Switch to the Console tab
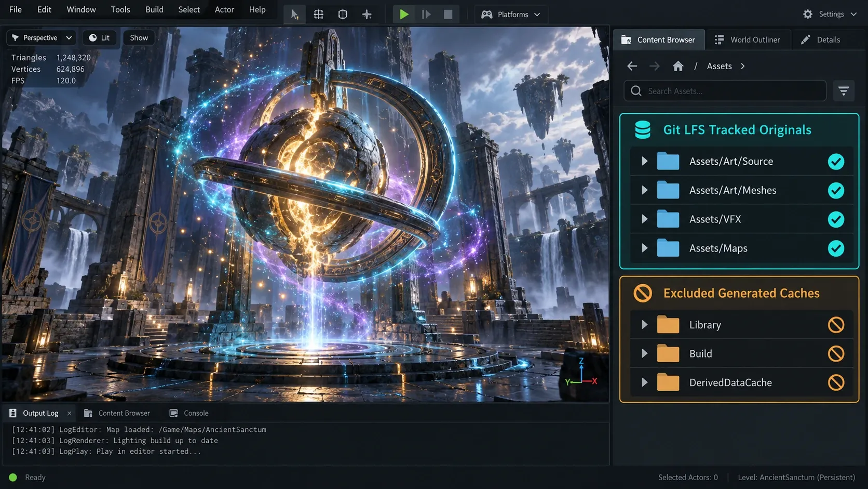This screenshot has height=489, width=868. (x=189, y=413)
